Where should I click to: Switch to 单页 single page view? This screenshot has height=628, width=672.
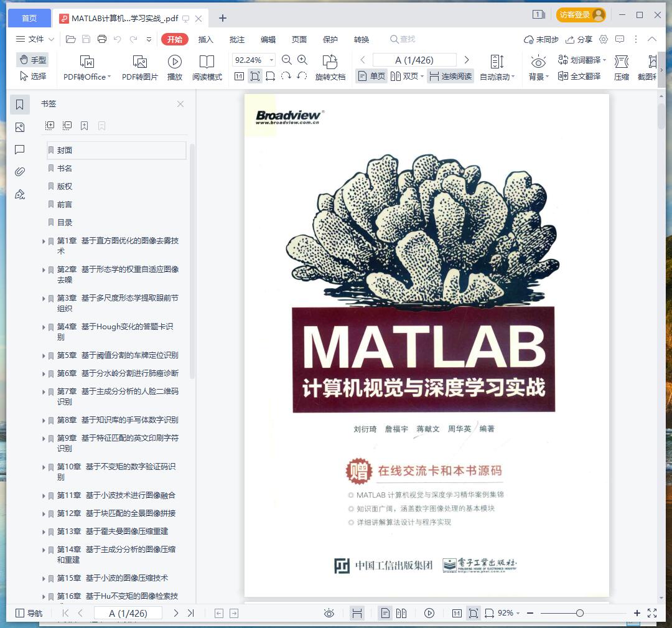pos(371,77)
